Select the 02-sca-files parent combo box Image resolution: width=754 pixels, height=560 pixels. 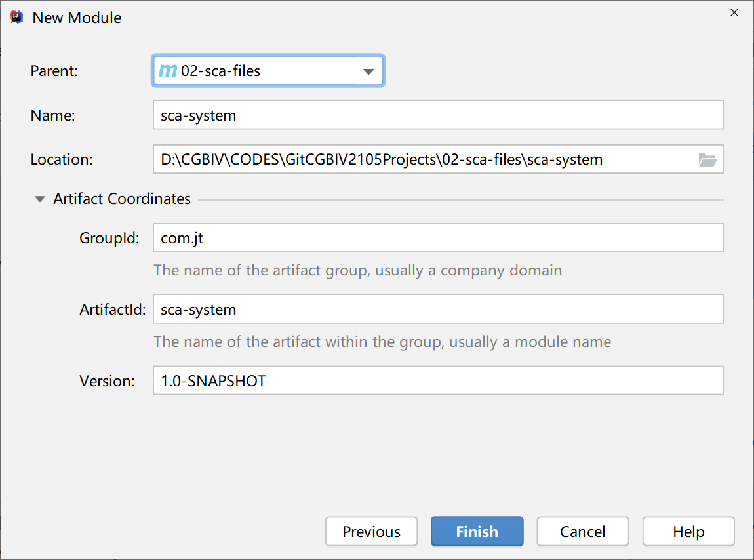click(268, 71)
